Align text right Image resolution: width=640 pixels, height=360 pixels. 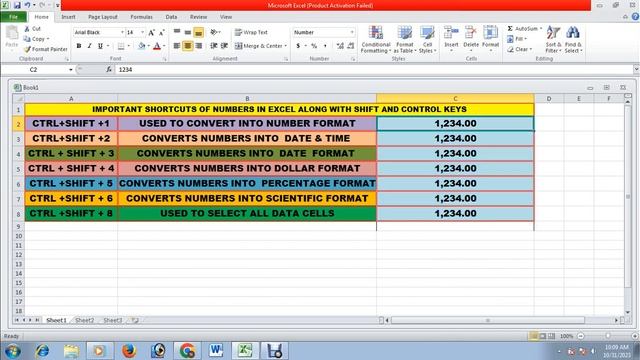199,46
